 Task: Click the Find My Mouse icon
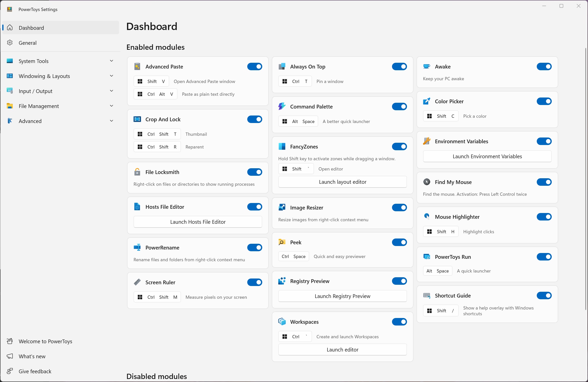[x=427, y=182]
